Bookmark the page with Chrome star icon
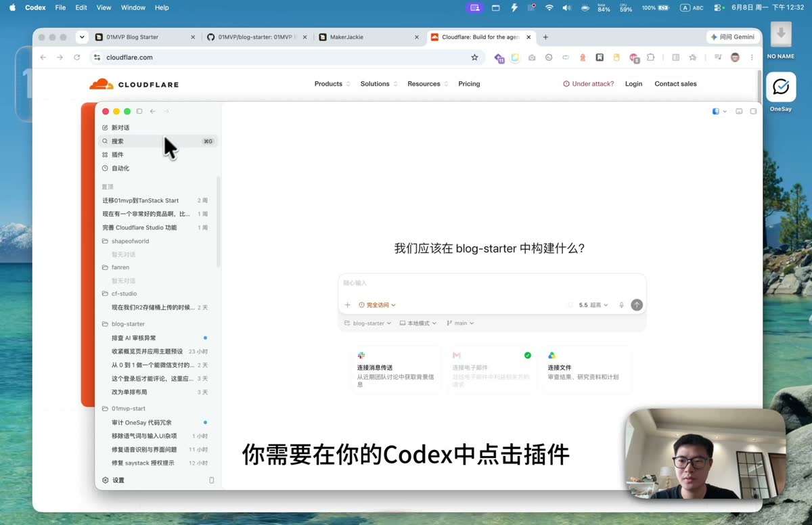812x525 pixels. tap(474, 58)
